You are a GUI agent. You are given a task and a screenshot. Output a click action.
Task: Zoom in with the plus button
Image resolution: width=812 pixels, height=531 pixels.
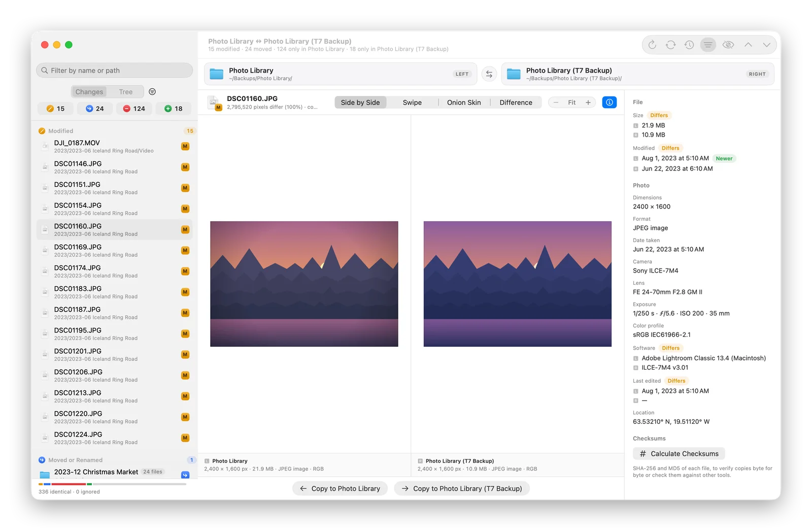(x=588, y=103)
